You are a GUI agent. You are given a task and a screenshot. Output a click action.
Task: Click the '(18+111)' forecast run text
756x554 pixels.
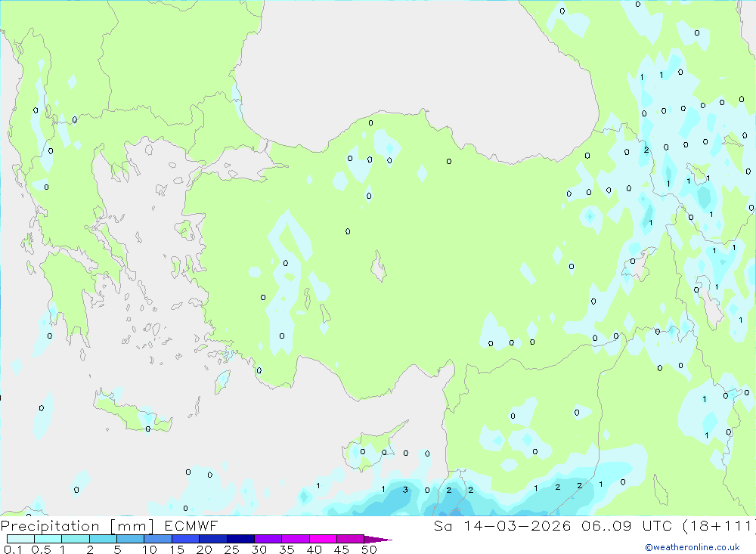pos(719,526)
